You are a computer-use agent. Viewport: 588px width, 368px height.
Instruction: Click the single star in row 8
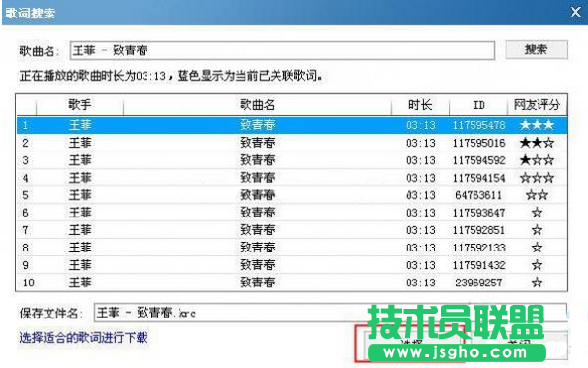(537, 248)
